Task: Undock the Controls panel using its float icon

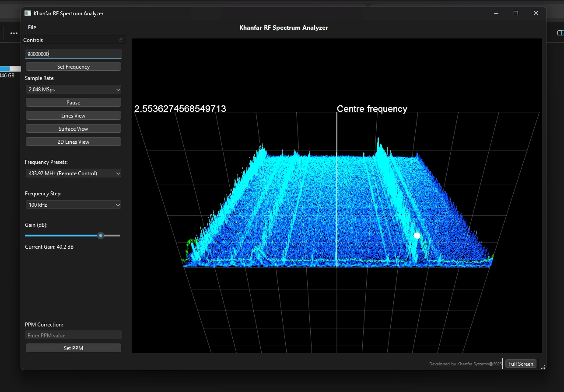Action: click(x=121, y=39)
